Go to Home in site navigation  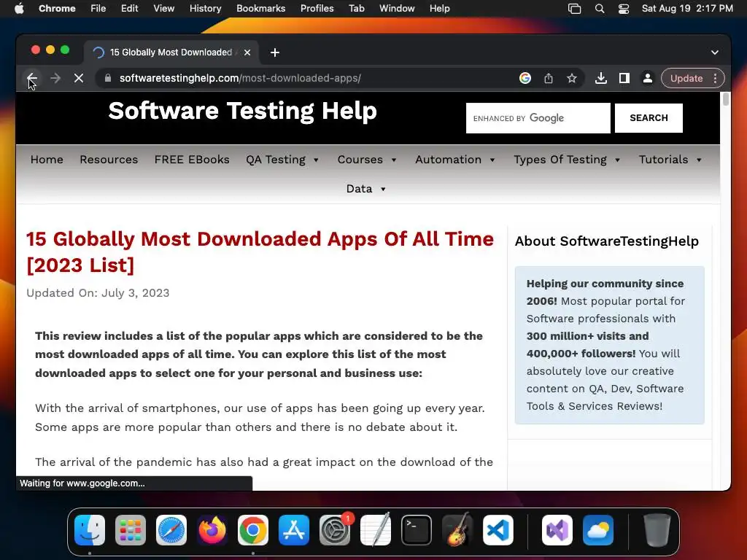click(47, 160)
